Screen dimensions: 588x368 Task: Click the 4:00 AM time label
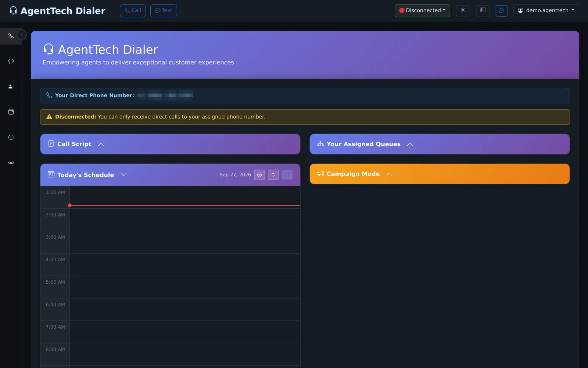pos(55,260)
